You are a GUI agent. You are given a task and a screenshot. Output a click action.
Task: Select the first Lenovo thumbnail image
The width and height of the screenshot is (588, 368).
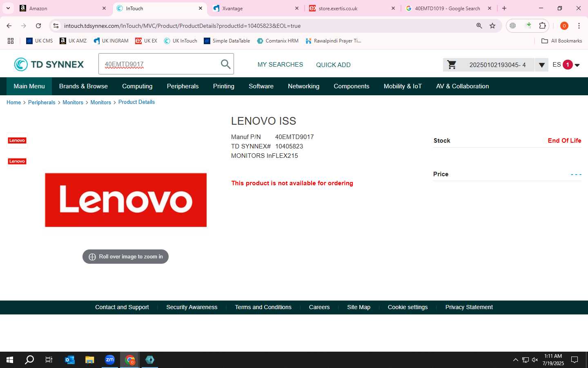coord(17,140)
